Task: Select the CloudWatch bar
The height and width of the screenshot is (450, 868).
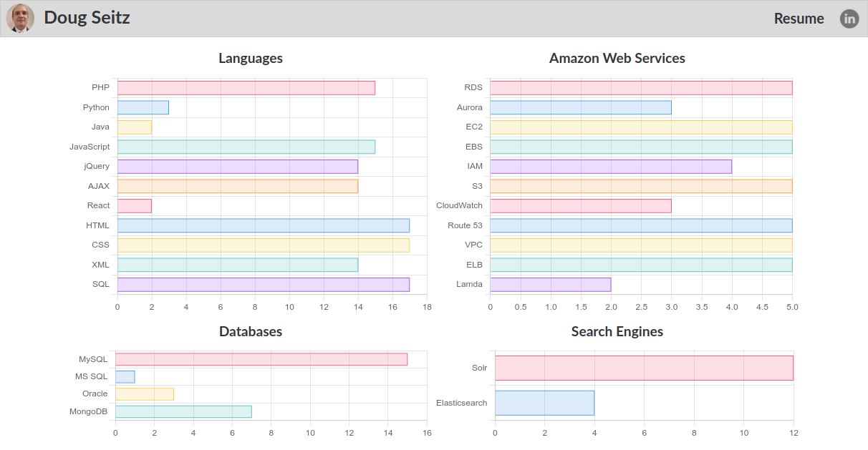Action: (x=580, y=206)
